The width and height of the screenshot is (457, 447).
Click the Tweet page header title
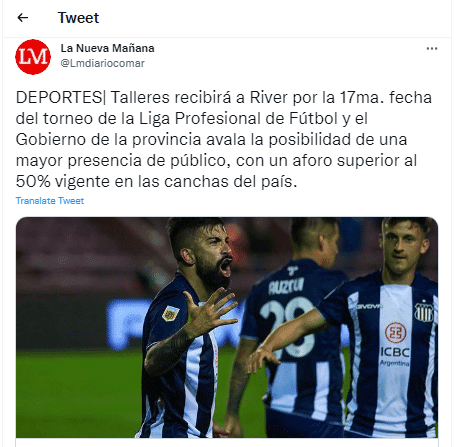pyautogui.click(x=78, y=18)
